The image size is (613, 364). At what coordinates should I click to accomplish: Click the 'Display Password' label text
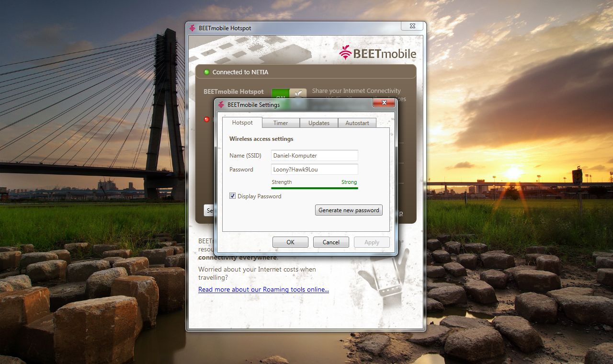point(259,196)
